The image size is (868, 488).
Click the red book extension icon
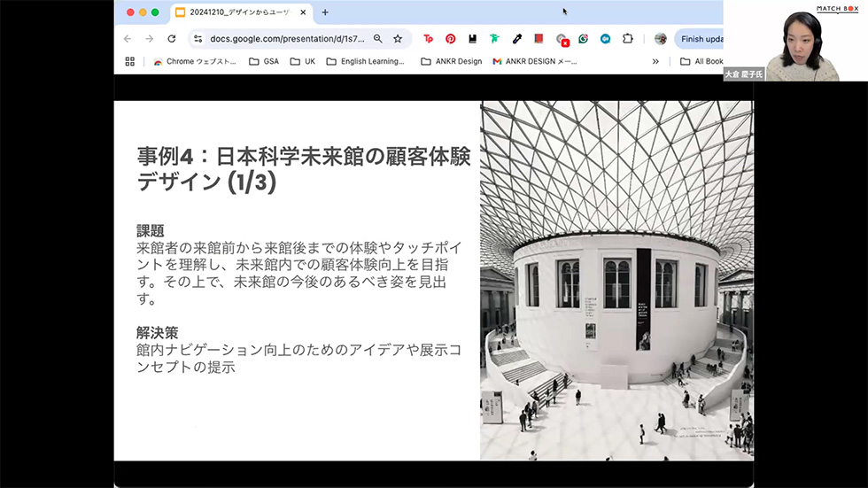point(539,39)
